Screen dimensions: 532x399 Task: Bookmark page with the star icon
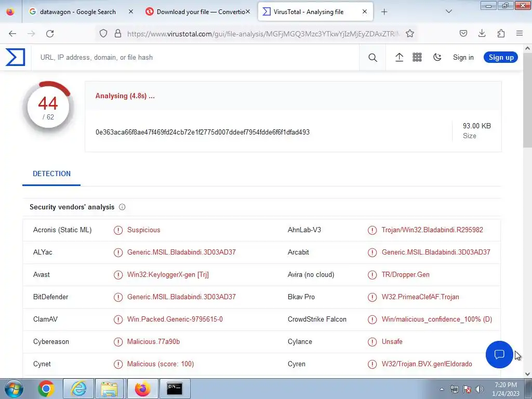point(409,33)
